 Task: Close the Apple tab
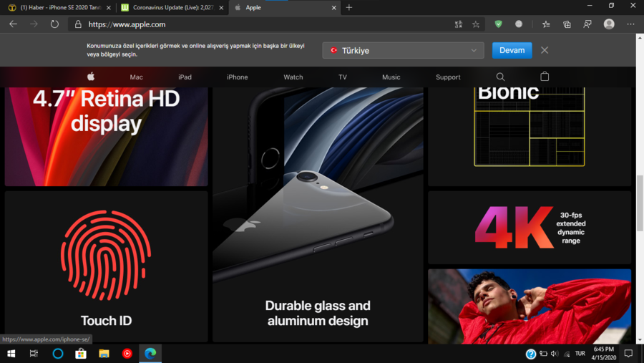pos(334,7)
